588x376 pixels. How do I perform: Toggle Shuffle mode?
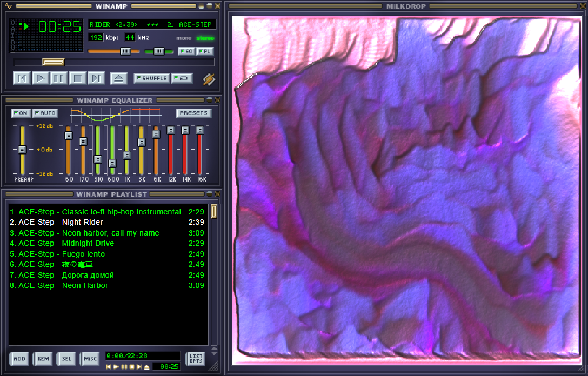151,78
